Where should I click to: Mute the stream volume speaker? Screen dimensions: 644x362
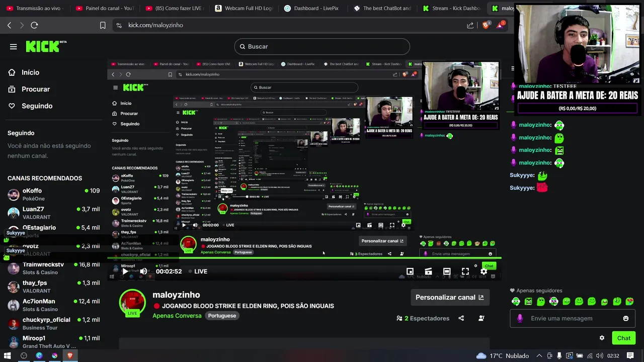(143, 271)
